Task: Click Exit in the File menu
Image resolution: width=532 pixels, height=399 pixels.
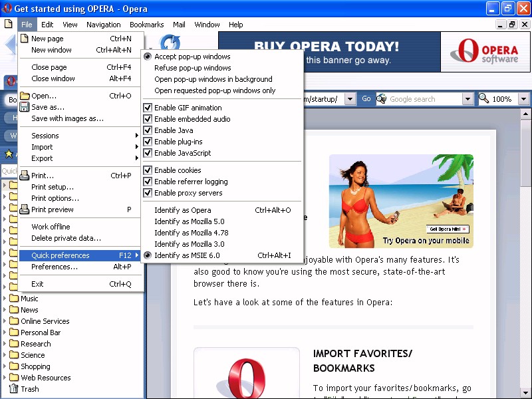Action: point(80,284)
